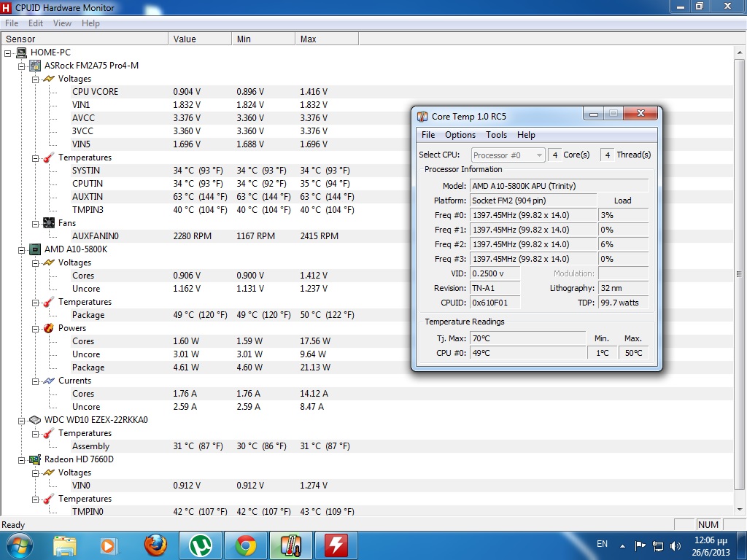Viewport: 747px width, 560px height.
Task: Switch to Google Chrome on the taskbar
Action: tap(246, 545)
